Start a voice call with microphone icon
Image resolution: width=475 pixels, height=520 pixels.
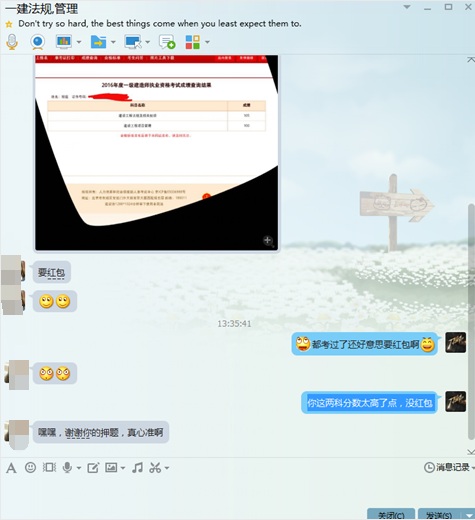click(12, 42)
